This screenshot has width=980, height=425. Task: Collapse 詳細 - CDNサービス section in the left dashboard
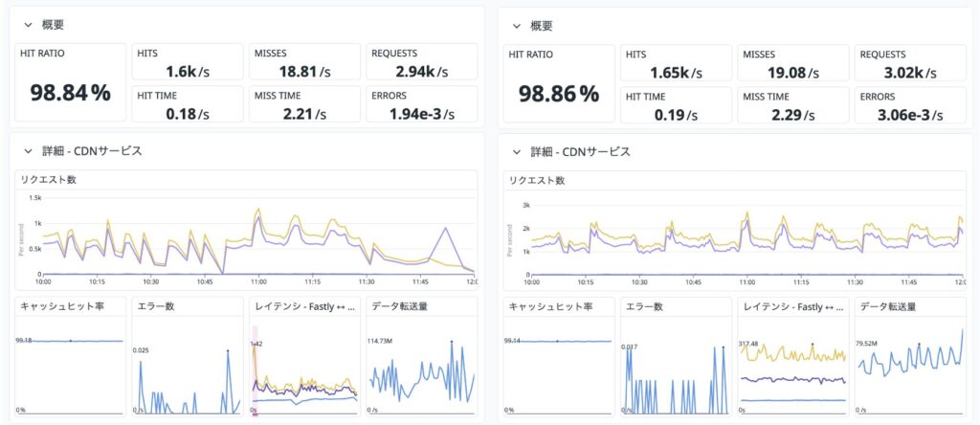pos(29,151)
